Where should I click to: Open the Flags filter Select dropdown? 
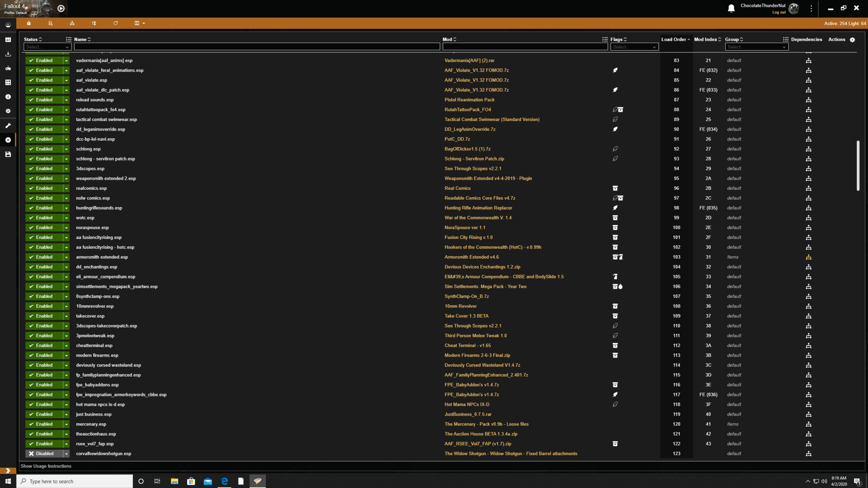point(635,47)
